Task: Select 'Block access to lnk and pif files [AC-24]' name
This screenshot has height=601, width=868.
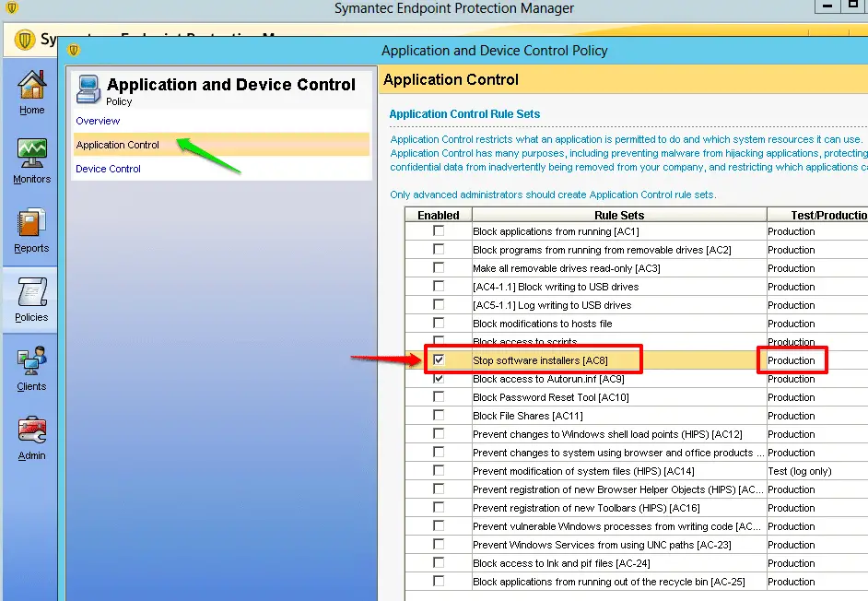Action: click(x=561, y=563)
